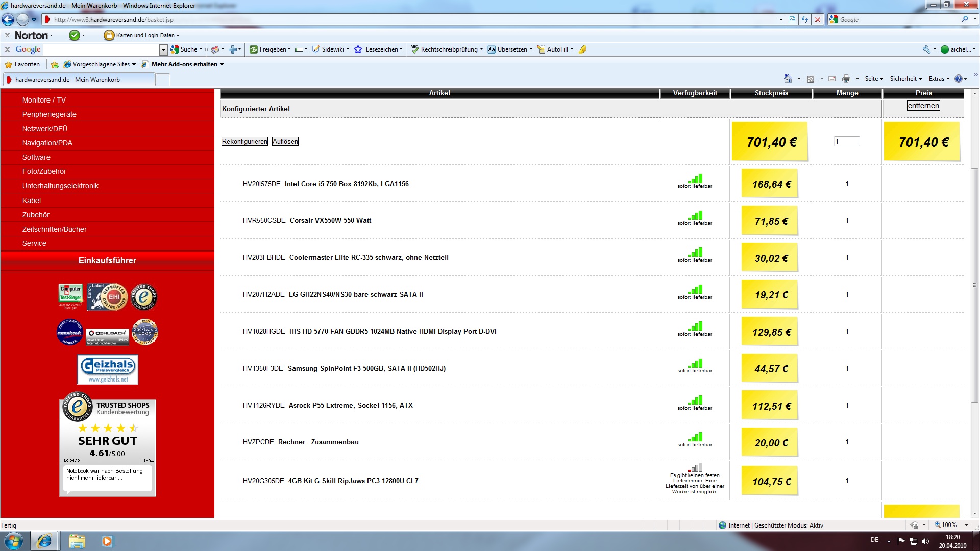Click the Norton identity safe lock icon
This screenshot has width=980, height=551.
[109, 35]
